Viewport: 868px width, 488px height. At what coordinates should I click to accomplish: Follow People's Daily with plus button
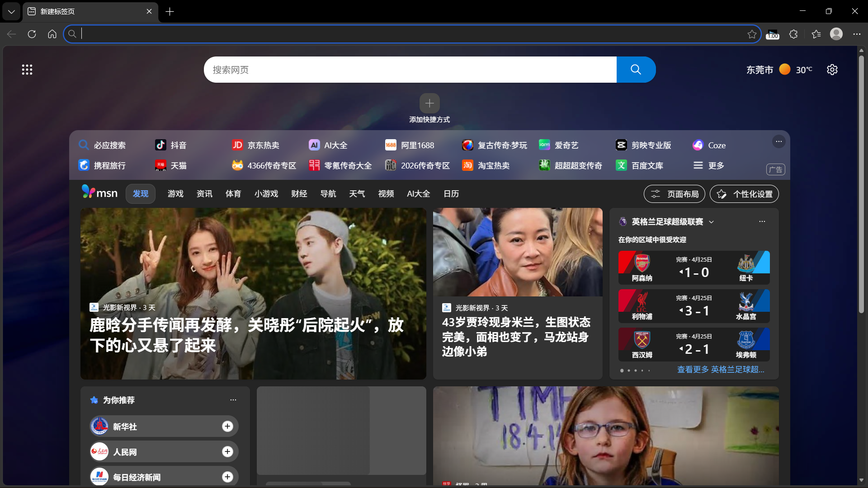pyautogui.click(x=227, y=451)
